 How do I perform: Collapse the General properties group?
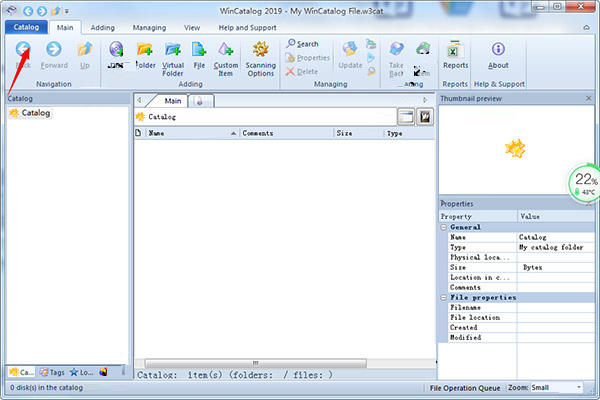click(x=445, y=227)
